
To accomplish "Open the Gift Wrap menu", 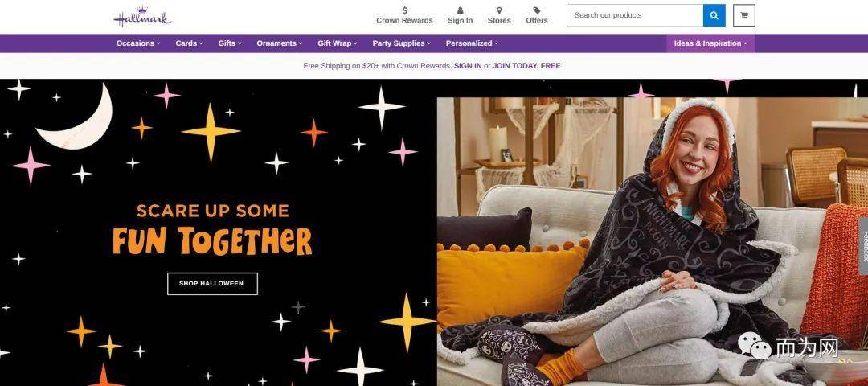I will point(337,43).
